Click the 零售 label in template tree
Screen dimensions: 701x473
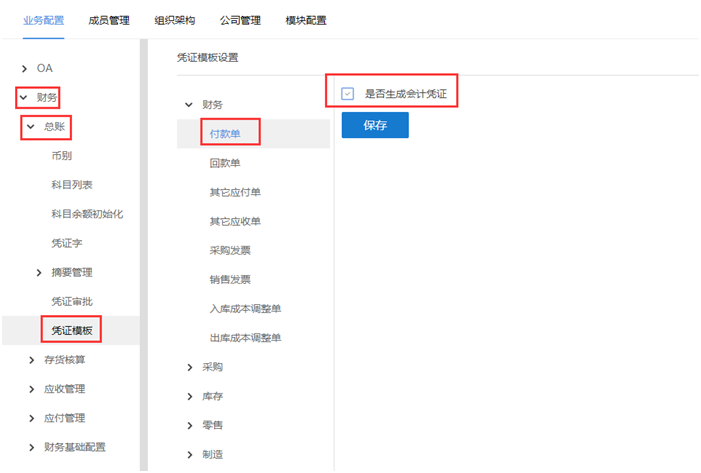click(x=212, y=425)
